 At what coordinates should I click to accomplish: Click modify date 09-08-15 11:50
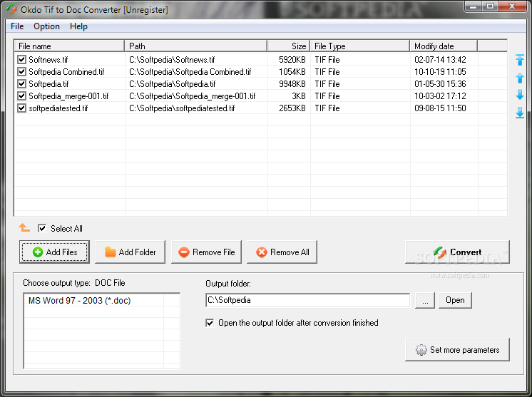point(440,108)
